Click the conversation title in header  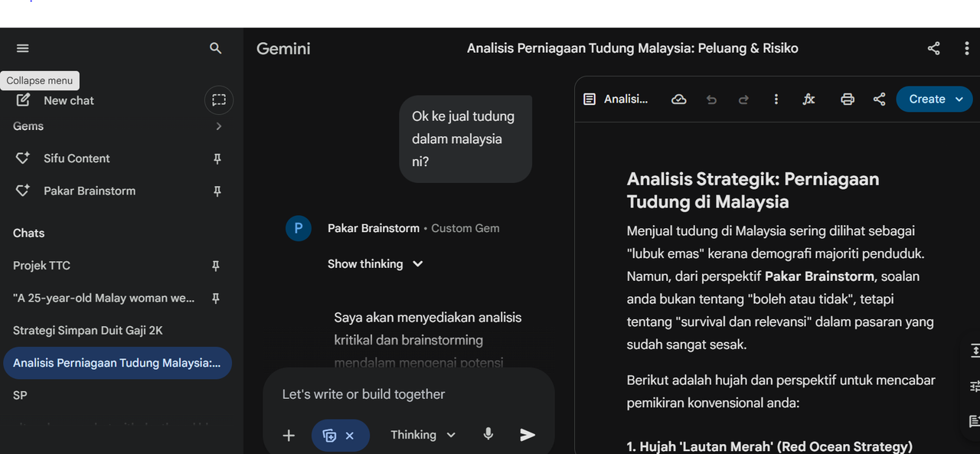(x=632, y=48)
